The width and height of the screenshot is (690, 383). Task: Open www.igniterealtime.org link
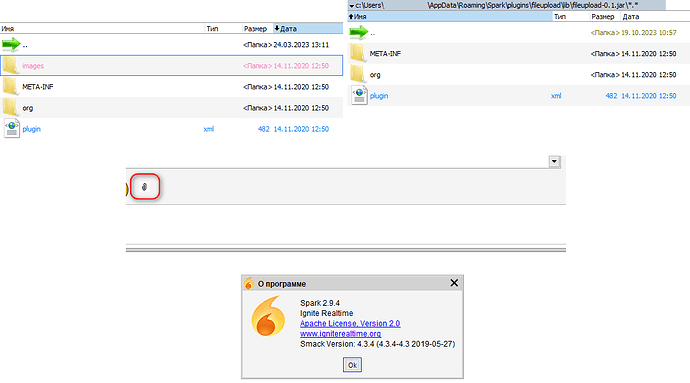[340, 334]
